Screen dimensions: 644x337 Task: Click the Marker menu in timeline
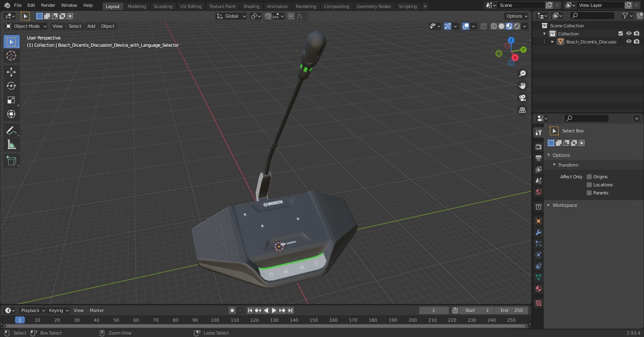click(97, 310)
